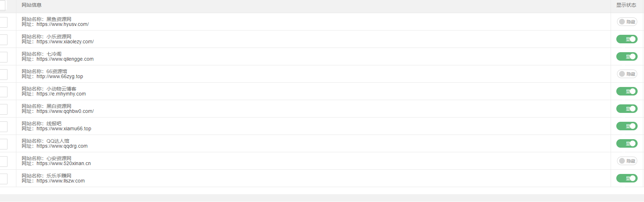Disable display for 乐乐手赚网
Screen dimensions: 644x202
click(x=627, y=179)
